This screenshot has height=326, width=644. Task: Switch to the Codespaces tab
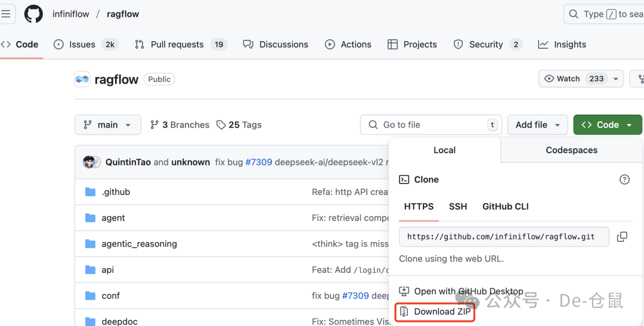(x=571, y=150)
